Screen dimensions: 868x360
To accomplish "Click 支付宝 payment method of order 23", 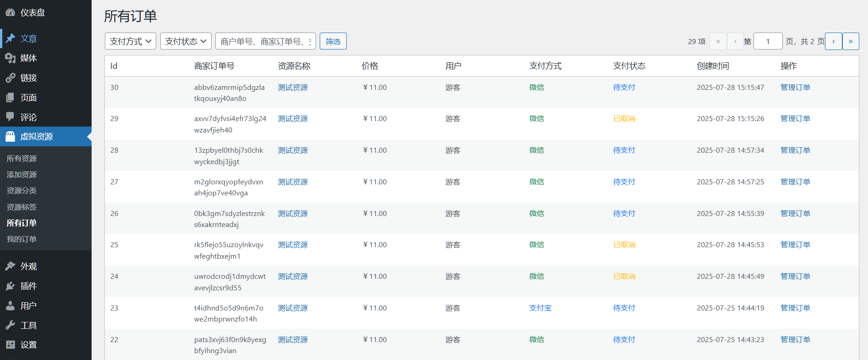I will (x=540, y=308).
